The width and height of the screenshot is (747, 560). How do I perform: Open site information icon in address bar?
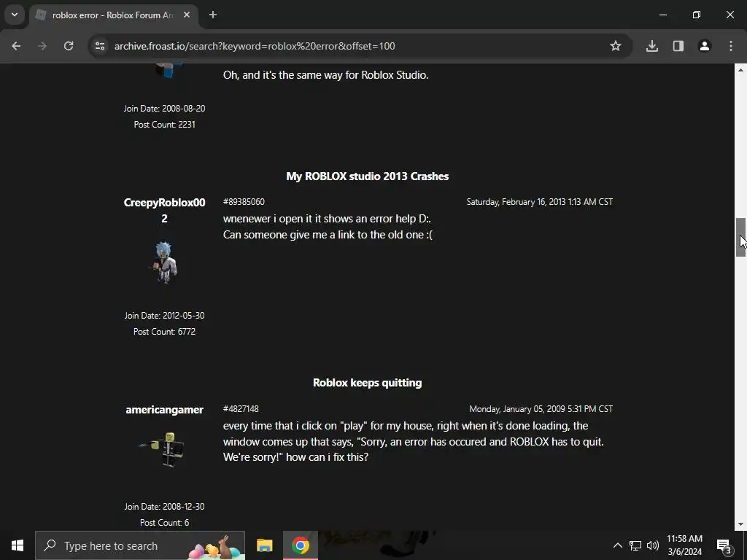(x=99, y=46)
